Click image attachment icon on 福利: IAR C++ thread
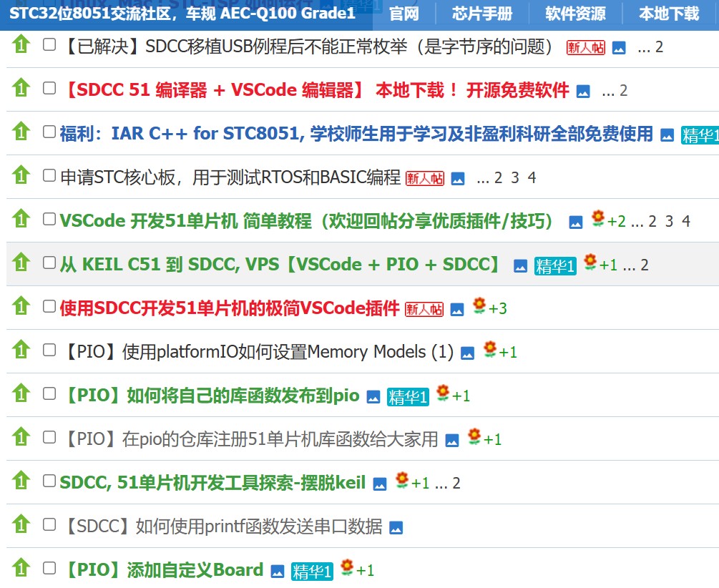The height and width of the screenshot is (588, 719). coord(667,135)
